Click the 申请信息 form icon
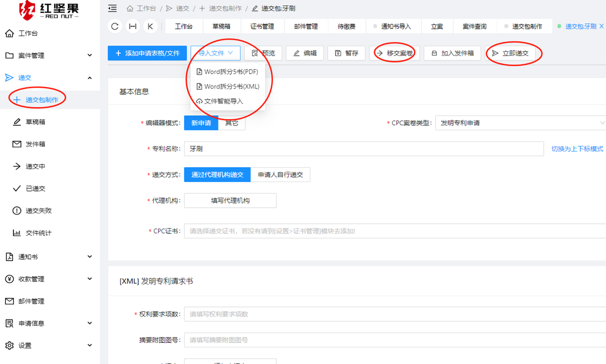The height and width of the screenshot is (364, 606). click(x=9, y=323)
